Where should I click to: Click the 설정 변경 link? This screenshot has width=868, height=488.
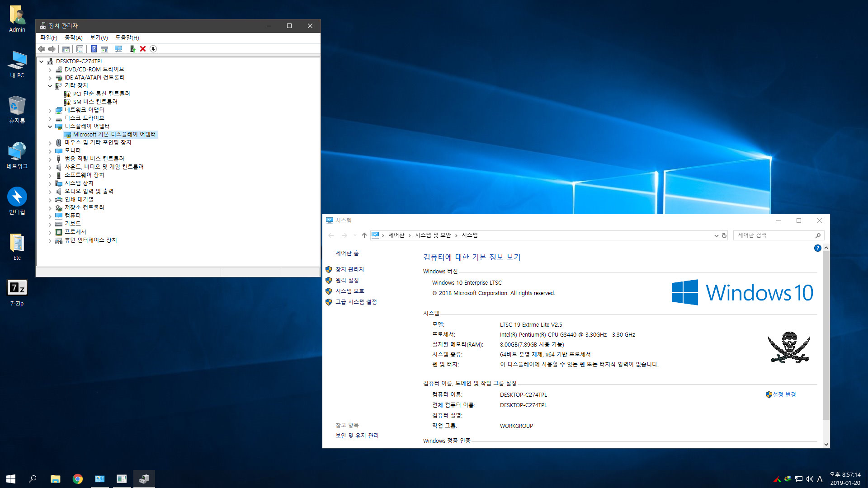[784, 394]
